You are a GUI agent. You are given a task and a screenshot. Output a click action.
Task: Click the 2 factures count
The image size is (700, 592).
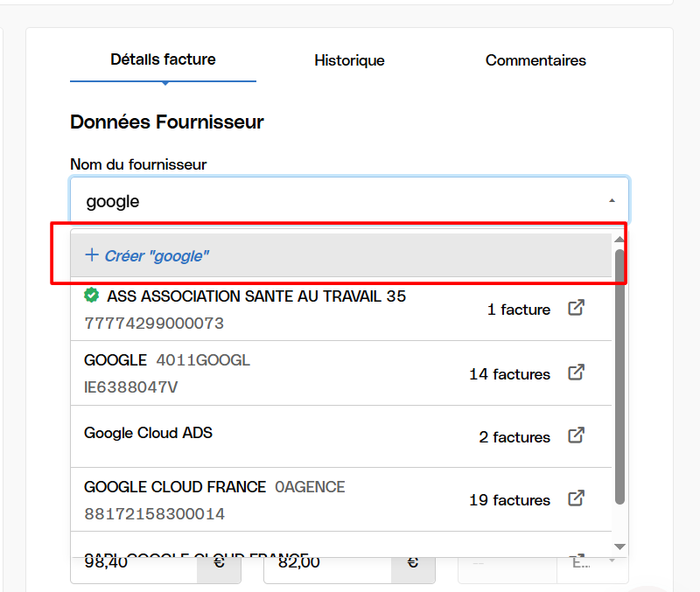[514, 436]
